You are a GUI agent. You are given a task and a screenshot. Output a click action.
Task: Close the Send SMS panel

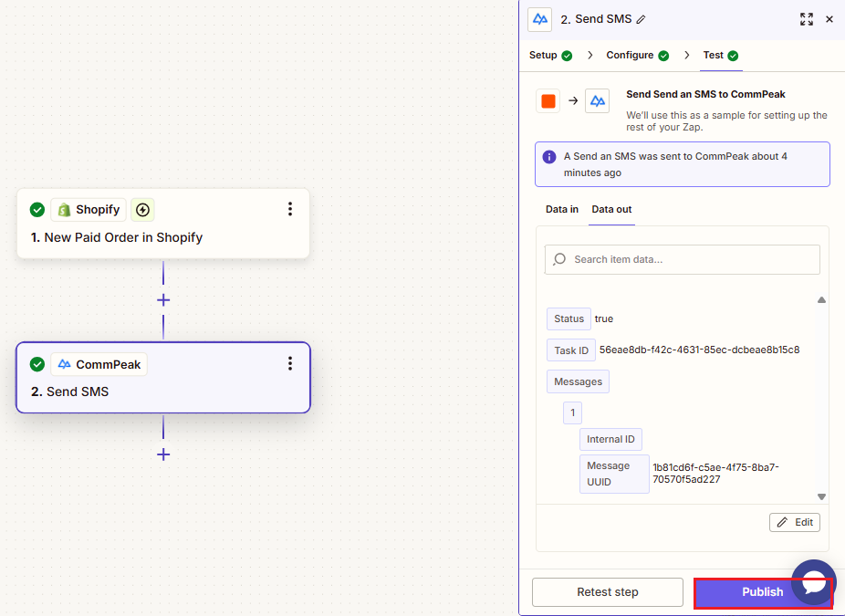829,19
